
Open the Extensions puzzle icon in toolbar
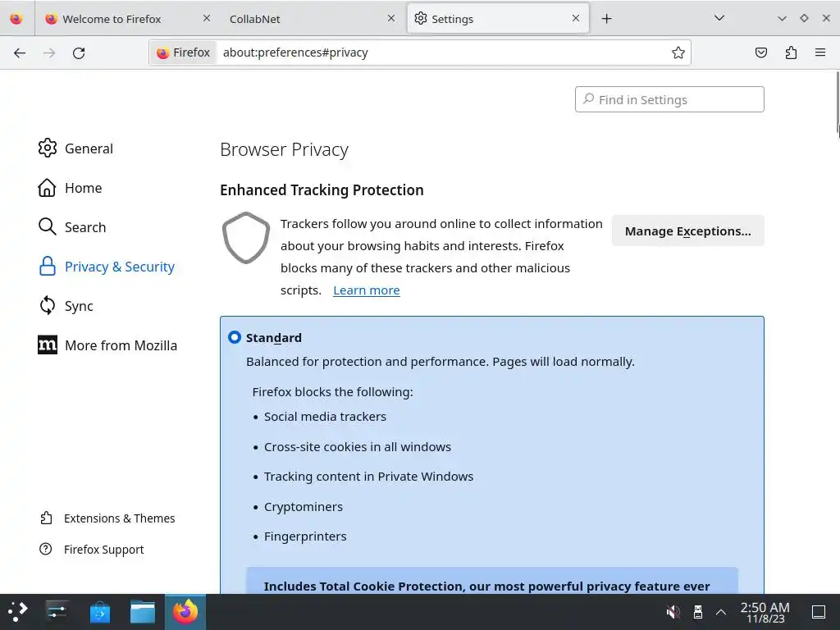[791, 52]
